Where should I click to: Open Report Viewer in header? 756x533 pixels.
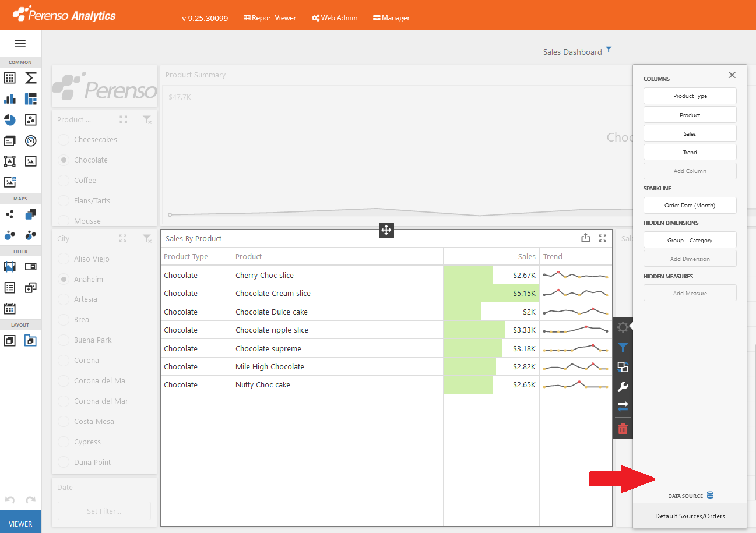(x=270, y=18)
